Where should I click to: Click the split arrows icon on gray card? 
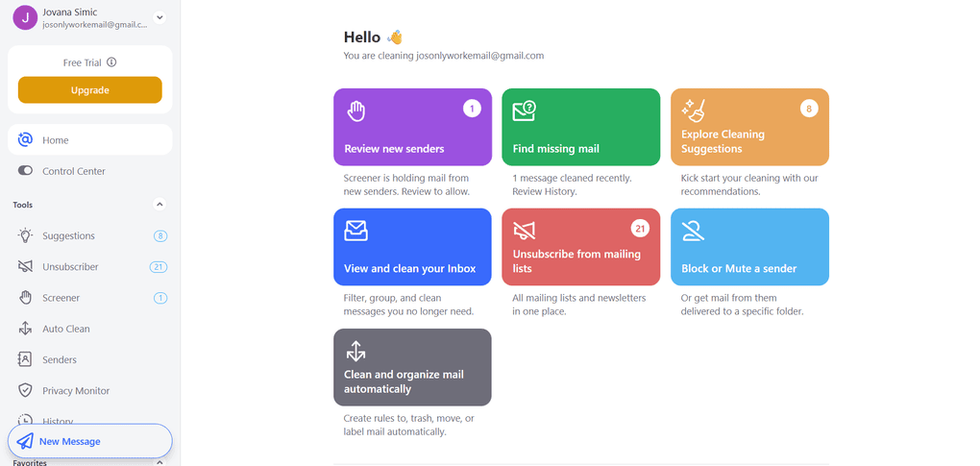[355, 351]
